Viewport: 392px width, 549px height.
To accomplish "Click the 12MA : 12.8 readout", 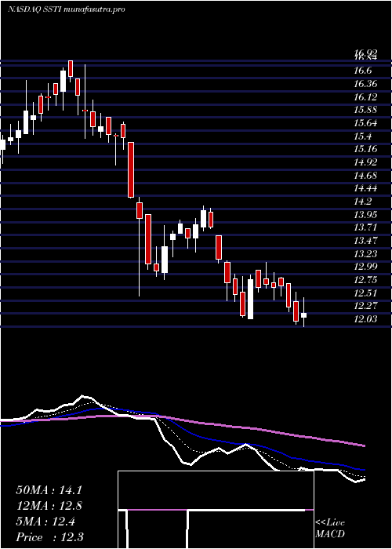I will click(50, 506).
